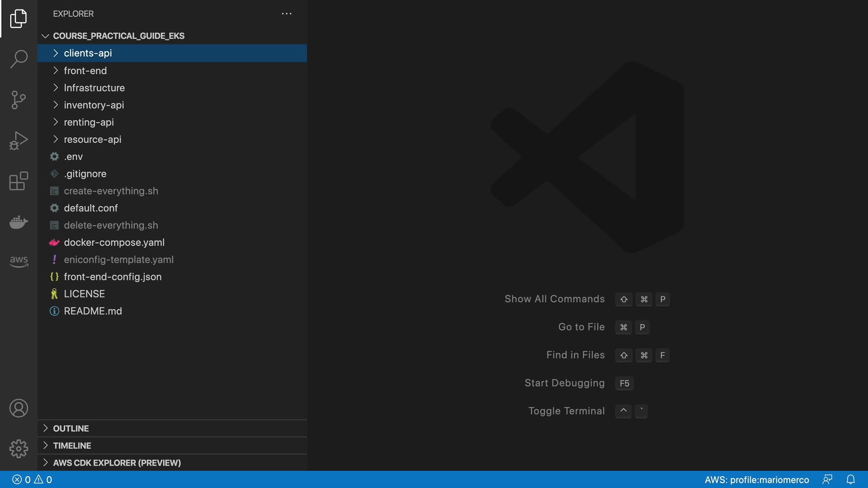Open the Run and Debug view
Screen dimensions: 868x488
[x=19, y=141]
